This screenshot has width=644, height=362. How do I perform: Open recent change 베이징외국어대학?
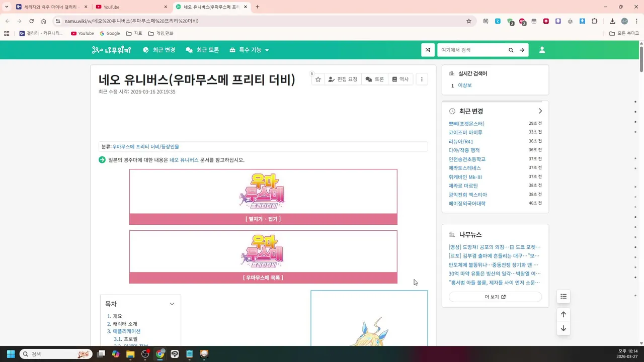coord(467,204)
